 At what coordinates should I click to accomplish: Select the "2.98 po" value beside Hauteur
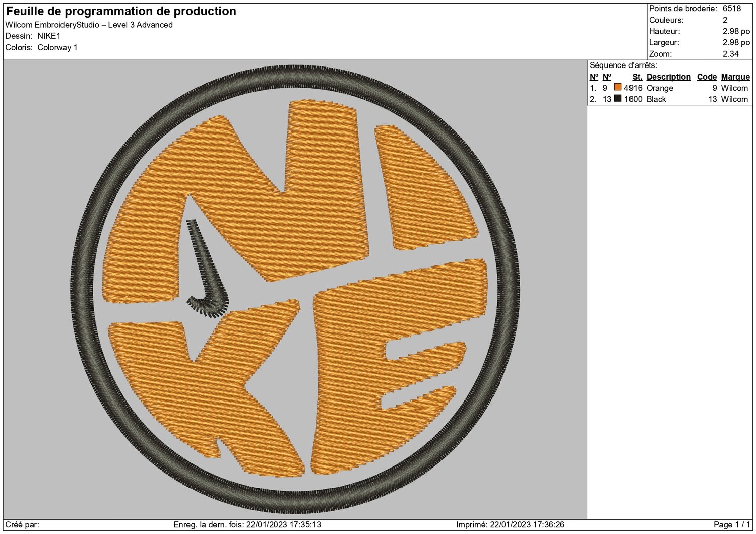[x=736, y=31]
